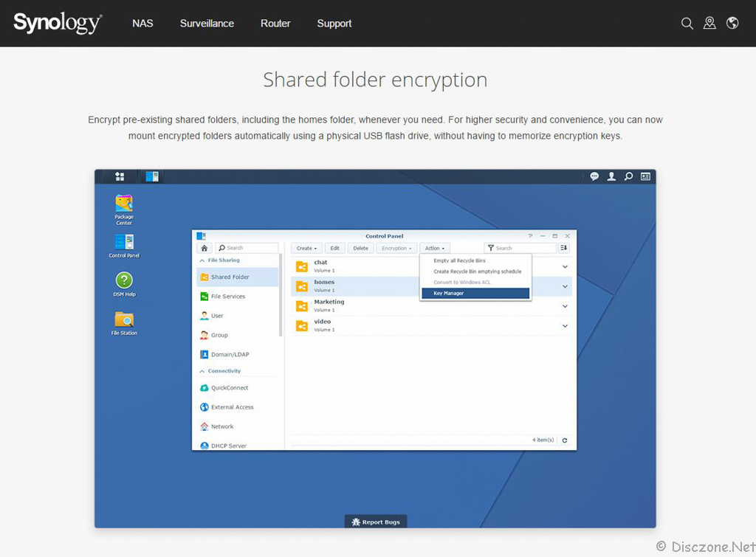
Task: Click the Delete button
Action: pyautogui.click(x=360, y=248)
